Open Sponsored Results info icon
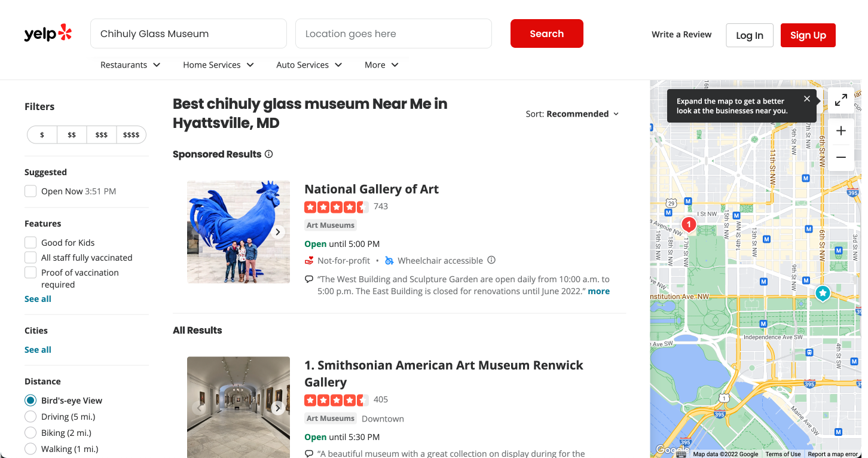 pos(269,154)
